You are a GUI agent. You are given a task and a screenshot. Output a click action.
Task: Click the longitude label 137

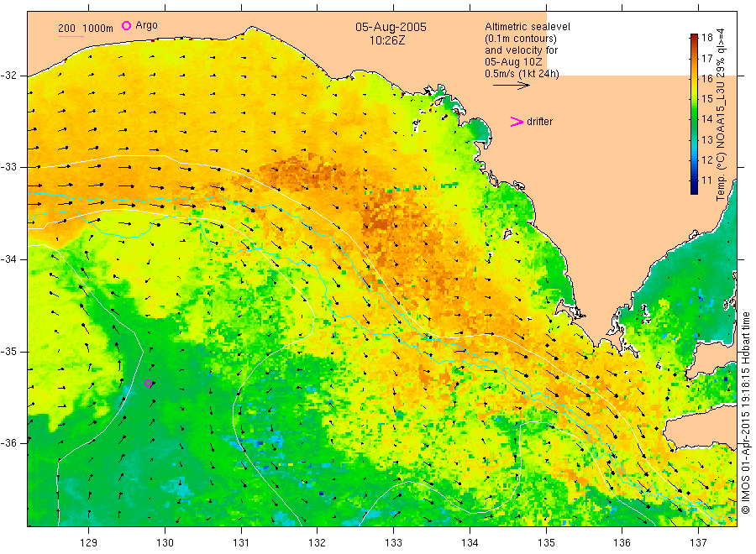[698, 543]
